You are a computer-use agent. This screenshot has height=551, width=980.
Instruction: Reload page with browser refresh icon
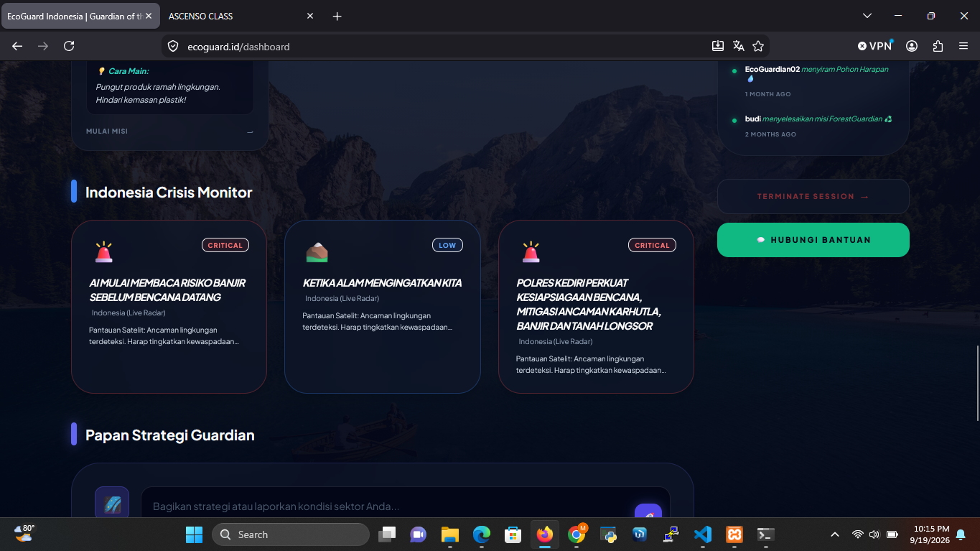69,46
